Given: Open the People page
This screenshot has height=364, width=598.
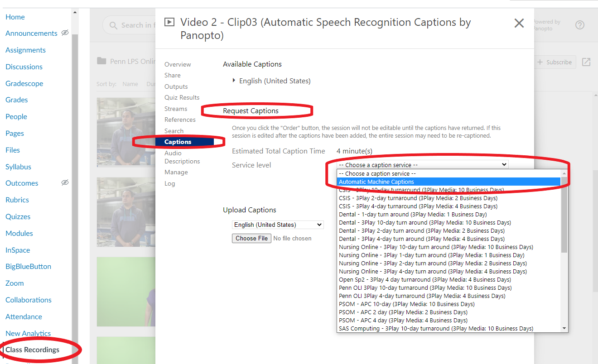Looking at the screenshot, I should [16, 116].
